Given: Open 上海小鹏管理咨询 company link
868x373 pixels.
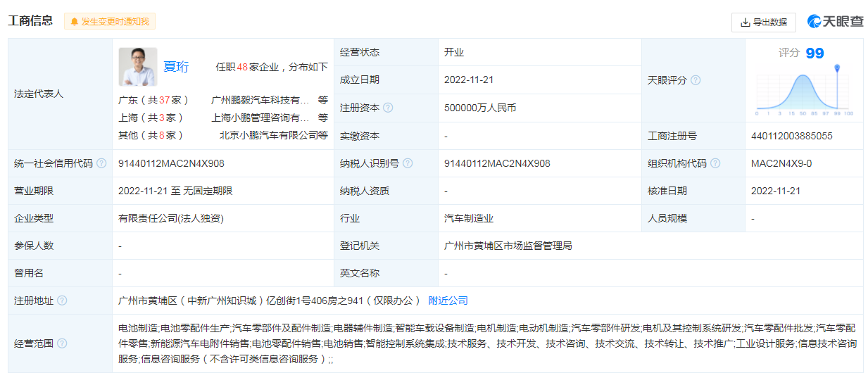Looking at the screenshot, I should 260,118.
